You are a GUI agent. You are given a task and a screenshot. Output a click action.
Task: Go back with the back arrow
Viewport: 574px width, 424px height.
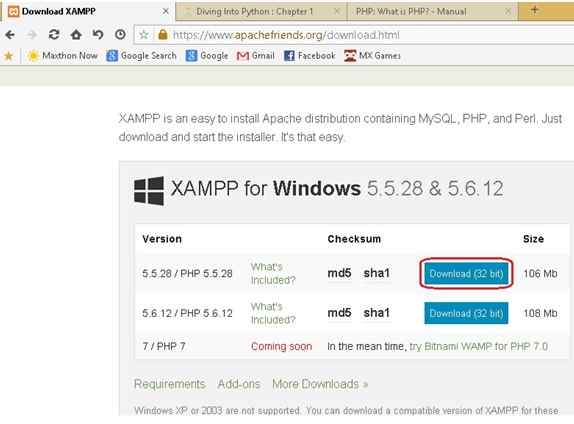[x=10, y=35]
